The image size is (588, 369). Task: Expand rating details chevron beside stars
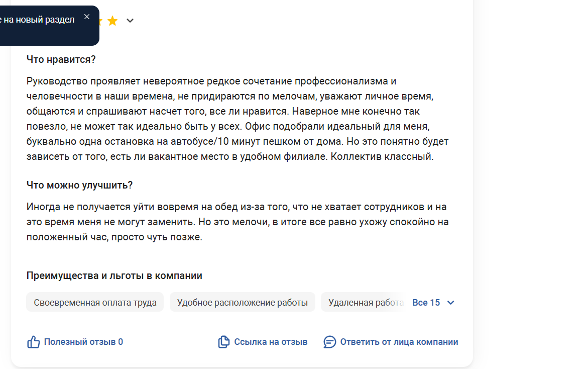(130, 21)
